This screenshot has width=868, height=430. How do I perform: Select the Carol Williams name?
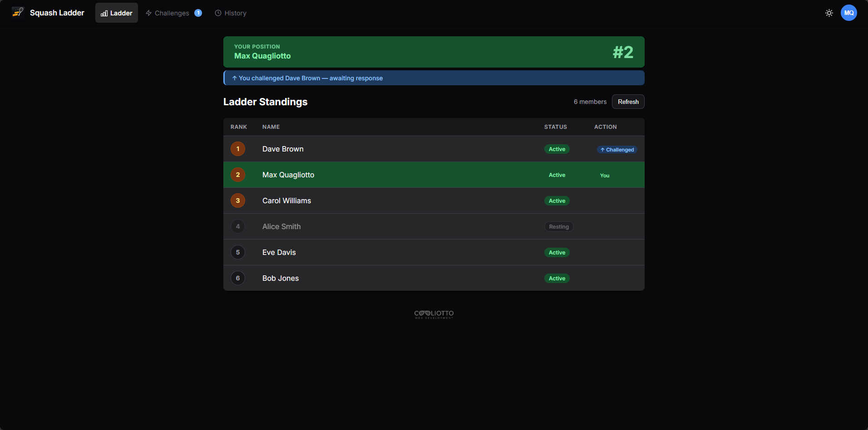286,200
